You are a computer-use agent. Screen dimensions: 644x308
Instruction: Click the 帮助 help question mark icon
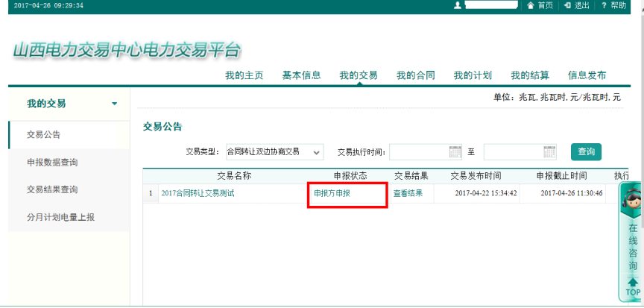coord(604,5)
